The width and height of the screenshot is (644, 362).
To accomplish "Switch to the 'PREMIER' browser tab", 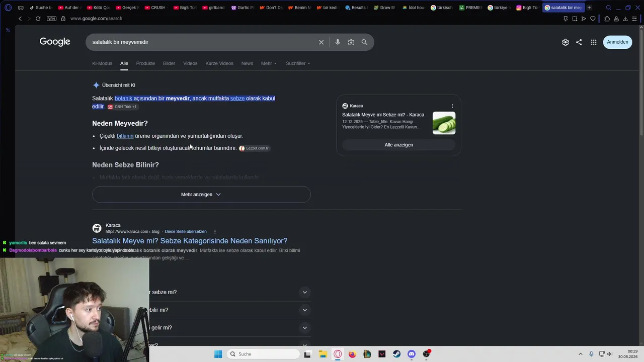I will (x=470, y=8).
